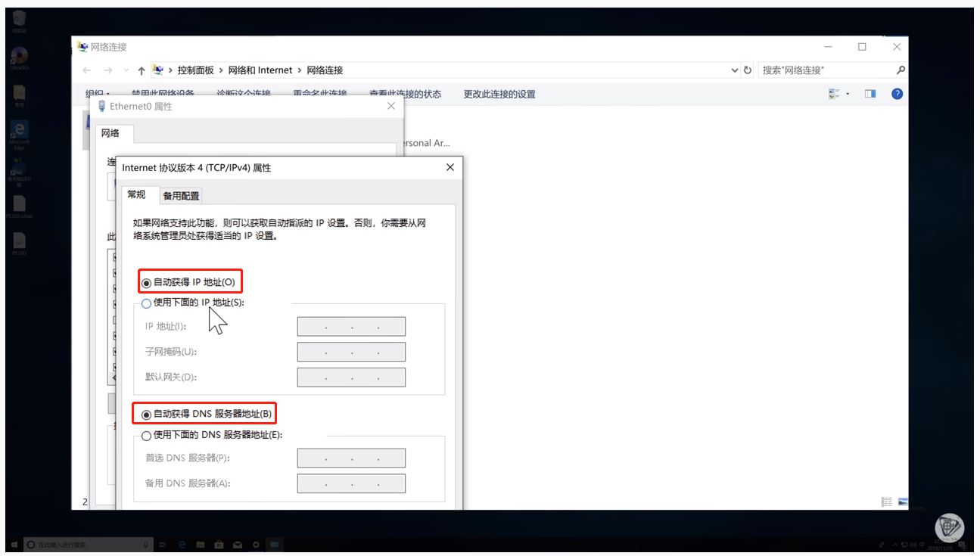The width and height of the screenshot is (980, 556).
Task: Close the Ethernet0 属性 dialog
Action: 391,106
